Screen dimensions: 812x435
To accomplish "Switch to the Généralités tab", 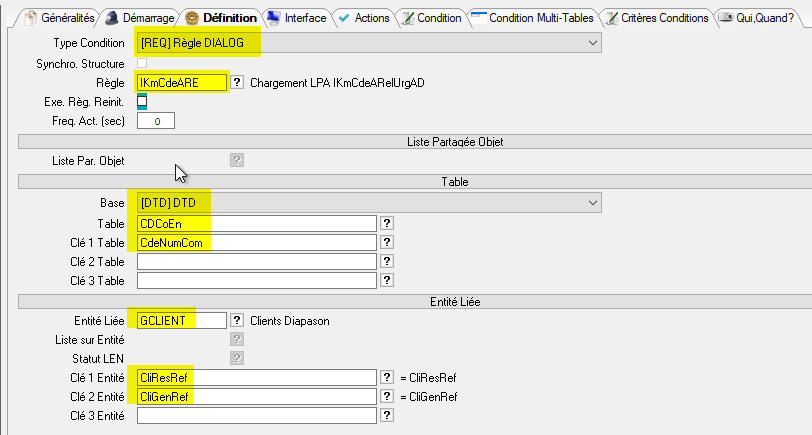I will tap(59, 18).
